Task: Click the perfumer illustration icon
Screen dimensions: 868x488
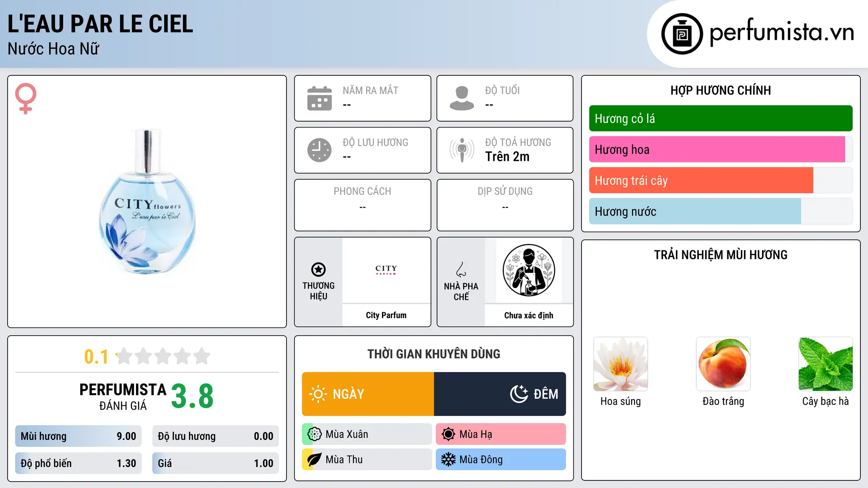Action: click(529, 270)
